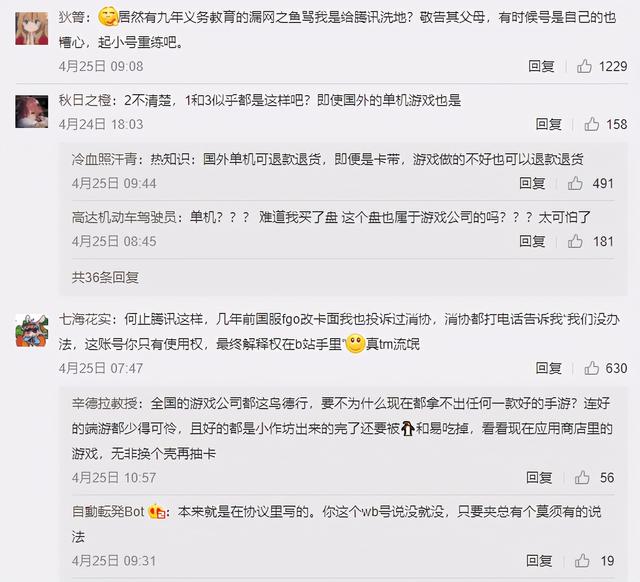This screenshot has height=582, width=640.
Task: Reply to 辛德拉教授's comment
Action: (x=539, y=478)
